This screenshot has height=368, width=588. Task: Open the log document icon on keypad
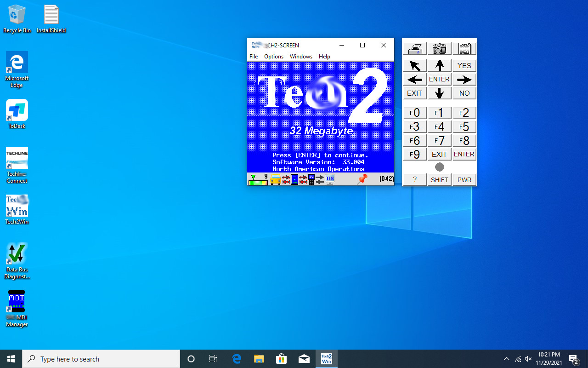tap(464, 48)
